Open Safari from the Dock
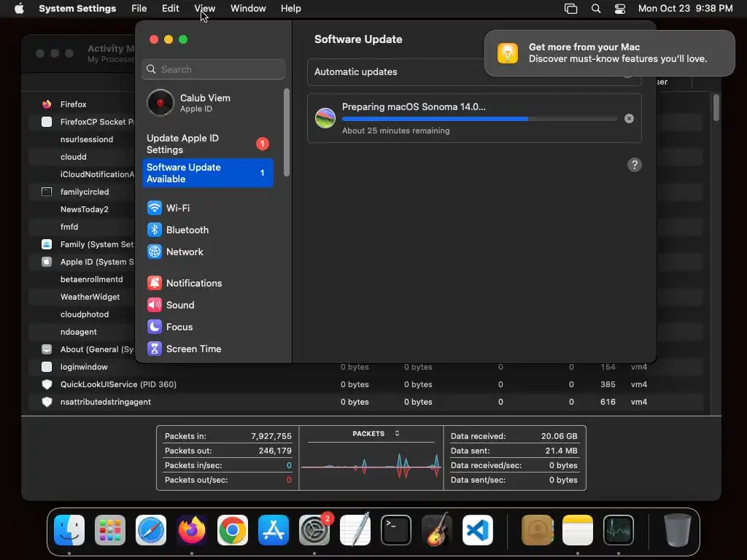 (x=151, y=530)
